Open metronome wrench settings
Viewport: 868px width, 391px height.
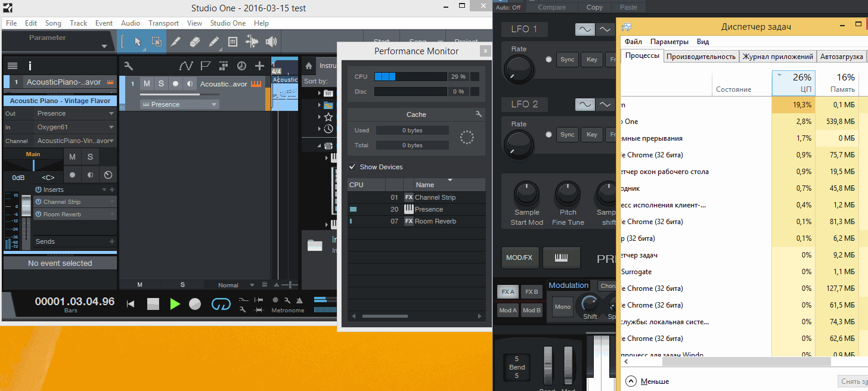pyautogui.click(x=287, y=300)
